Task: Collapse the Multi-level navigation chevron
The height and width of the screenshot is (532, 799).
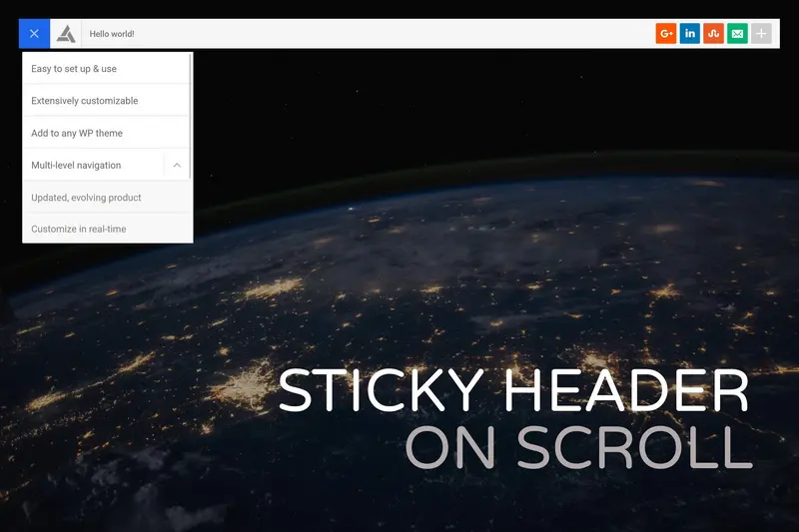Action: (x=176, y=165)
